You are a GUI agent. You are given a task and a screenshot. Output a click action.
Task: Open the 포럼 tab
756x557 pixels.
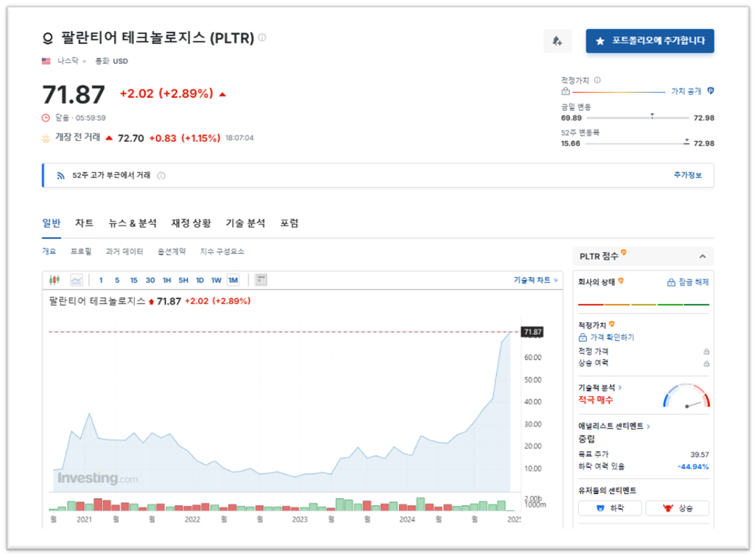289,223
